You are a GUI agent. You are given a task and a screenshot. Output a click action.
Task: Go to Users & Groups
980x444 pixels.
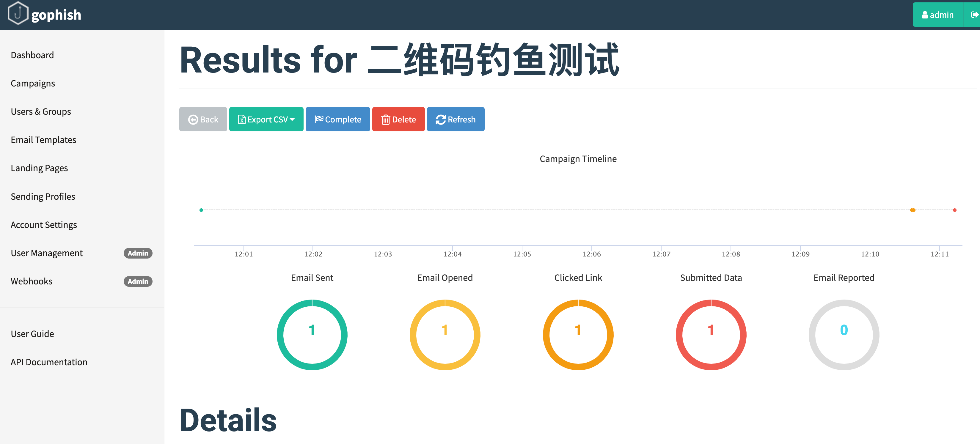(41, 112)
